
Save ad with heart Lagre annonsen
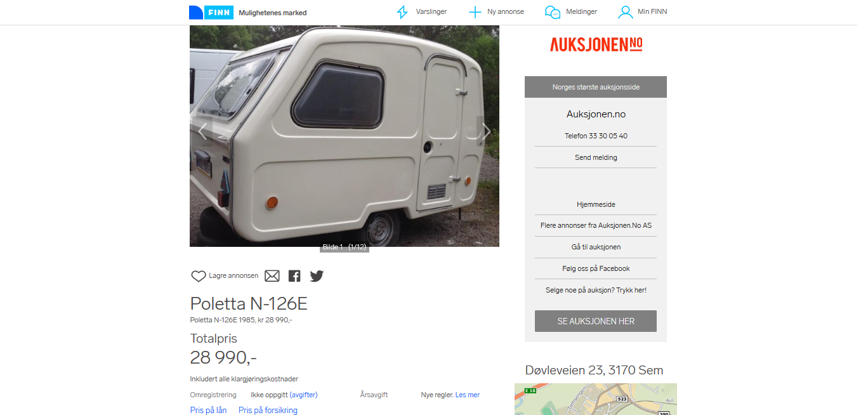pyautogui.click(x=225, y=276)
